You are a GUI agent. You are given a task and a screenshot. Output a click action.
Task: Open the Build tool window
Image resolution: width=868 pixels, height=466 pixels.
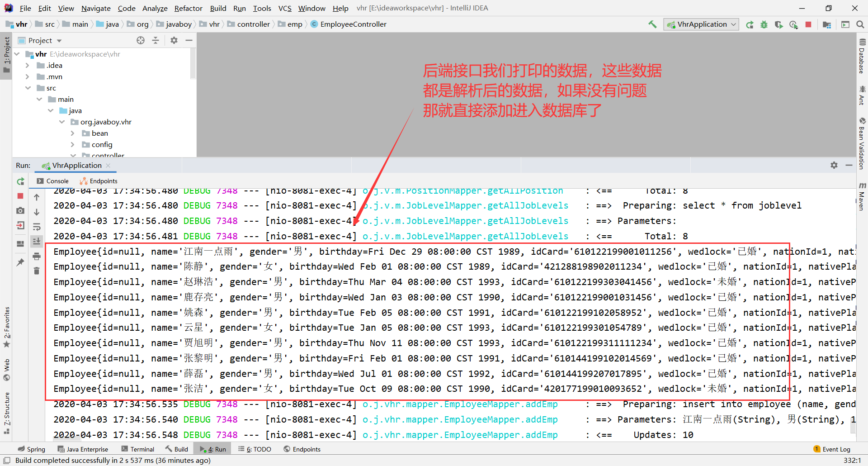pyautogui.click(x=177, y=449)
